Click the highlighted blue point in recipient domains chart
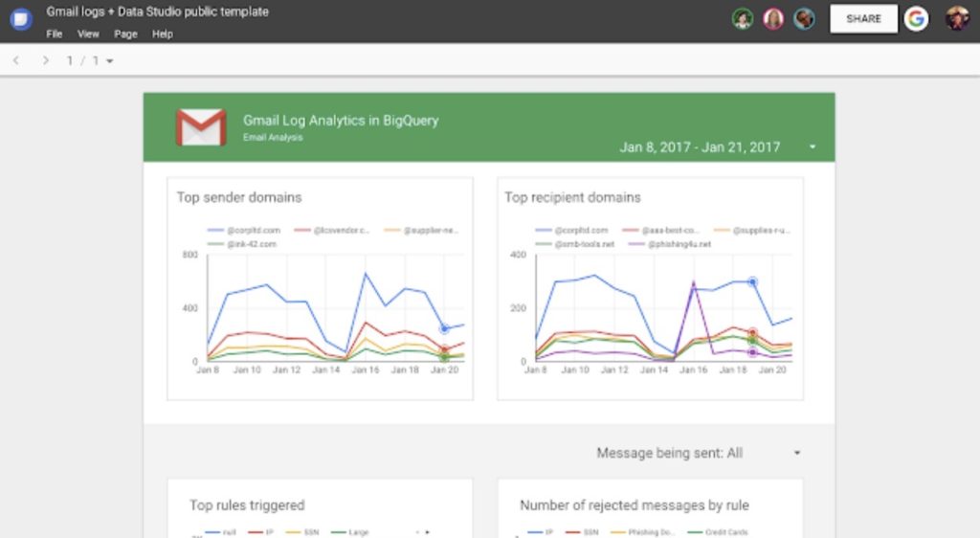This screenshot has width=980, height=538. (x=753, y=281)
